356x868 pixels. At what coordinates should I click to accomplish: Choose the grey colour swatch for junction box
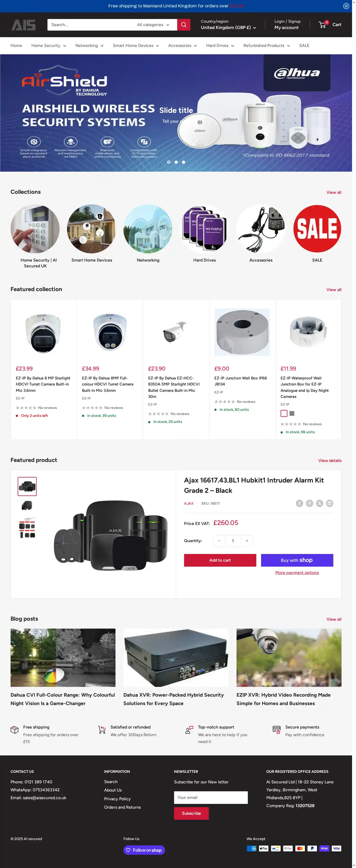(292, 413)
